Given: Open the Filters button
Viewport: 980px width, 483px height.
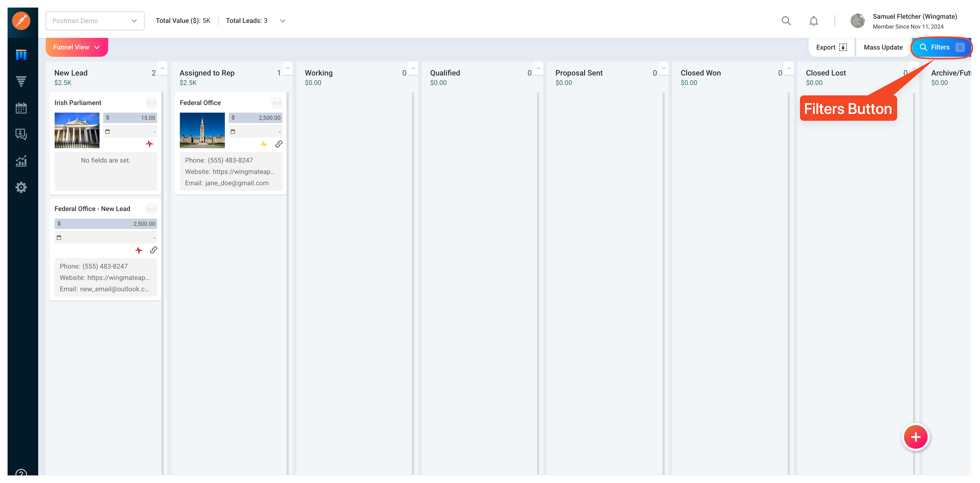Looking at the screenshot, I should pos(942,47).
